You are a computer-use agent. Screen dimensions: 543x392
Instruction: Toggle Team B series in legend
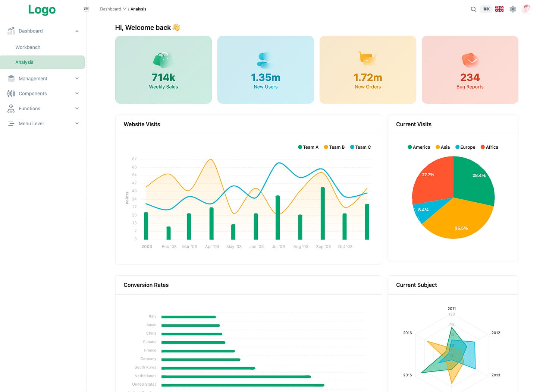tap(334, 147)
